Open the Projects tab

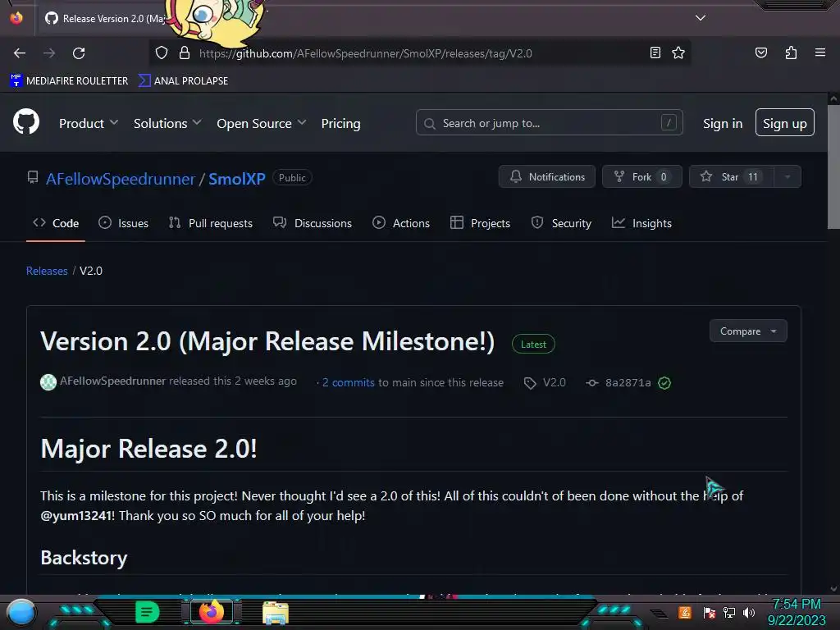tap(480, 223)
